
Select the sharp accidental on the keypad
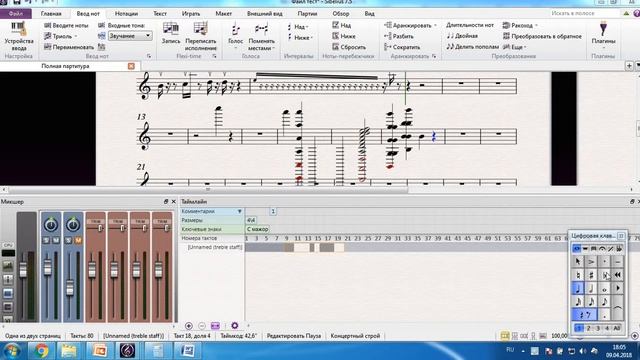point(591,275)
